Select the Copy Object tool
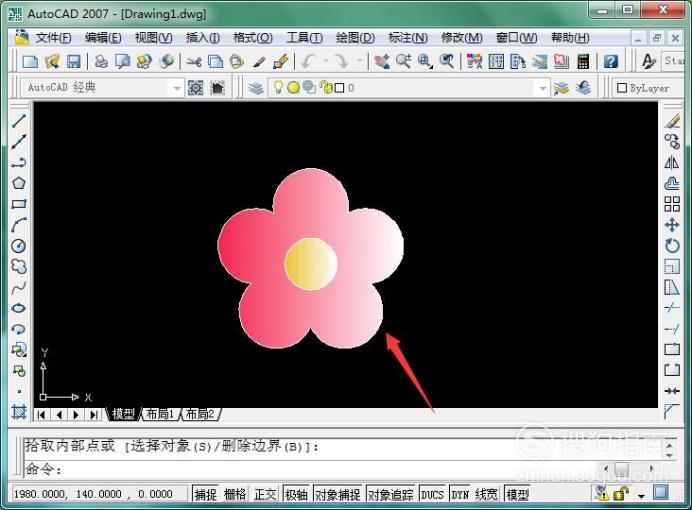 coord(672,141)
